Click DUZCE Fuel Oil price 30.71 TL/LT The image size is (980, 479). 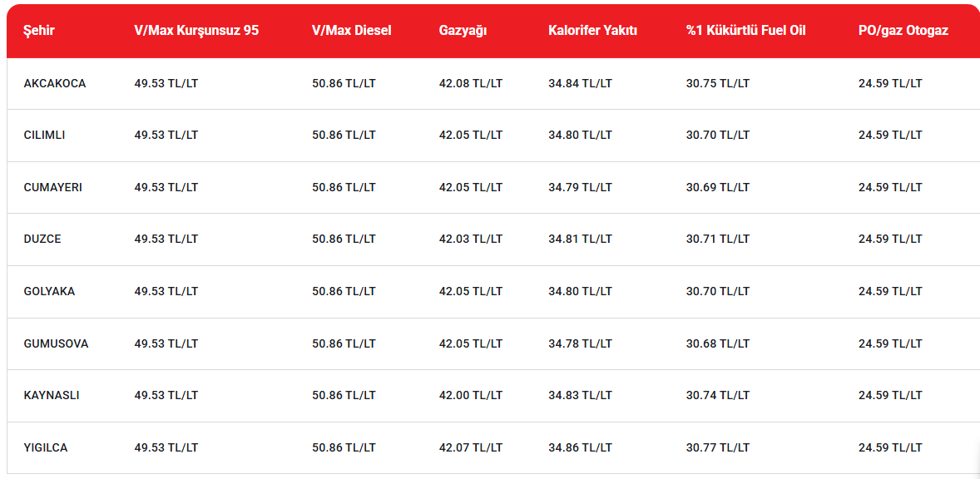click(717, 239)
